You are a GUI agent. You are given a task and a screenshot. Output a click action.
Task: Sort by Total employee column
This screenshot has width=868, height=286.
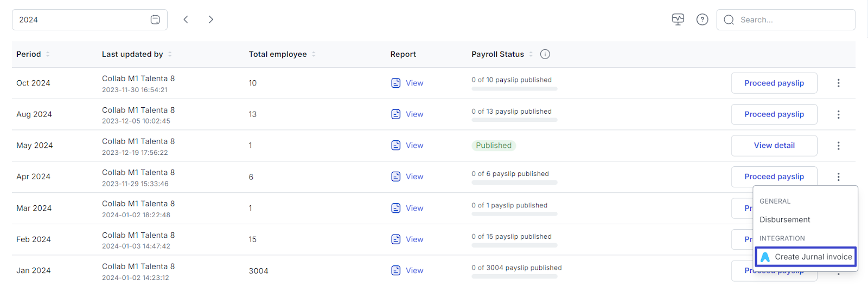click(314, 54)
